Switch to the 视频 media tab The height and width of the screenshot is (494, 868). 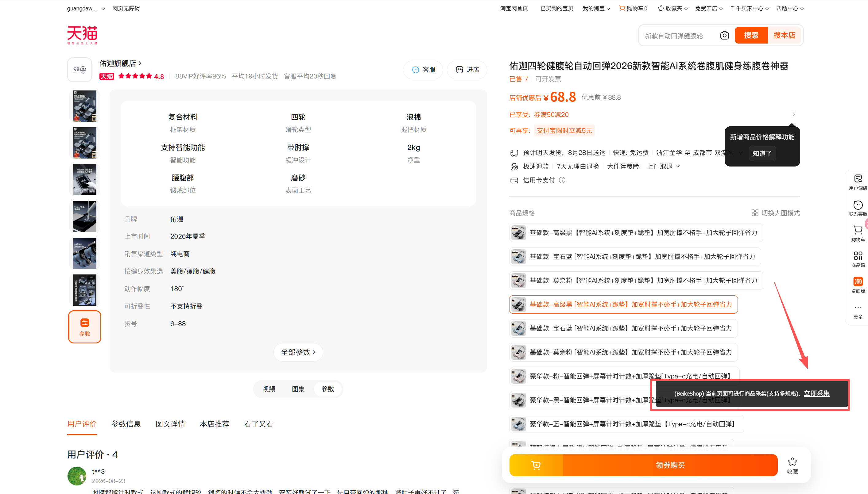pyautogui.click(x=269, y=389)
